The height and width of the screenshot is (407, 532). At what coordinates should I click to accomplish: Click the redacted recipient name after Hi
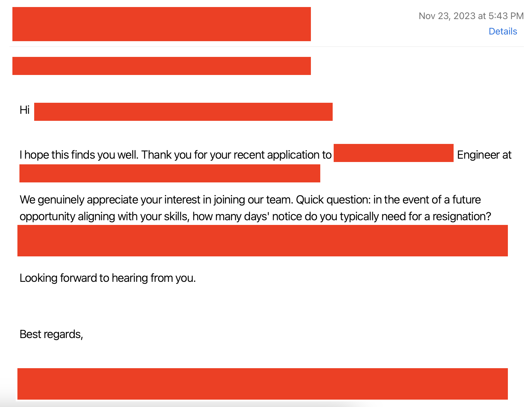coord(183,112)
